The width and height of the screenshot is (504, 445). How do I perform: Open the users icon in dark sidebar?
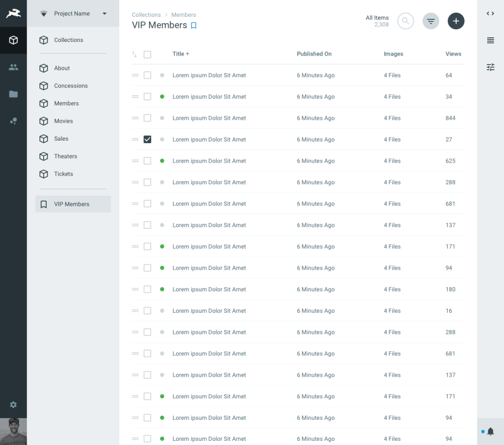coord(13,67)
